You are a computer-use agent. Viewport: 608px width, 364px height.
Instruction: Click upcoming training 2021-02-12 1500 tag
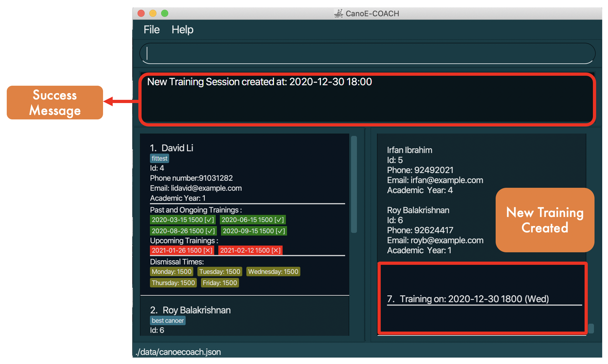(x=250, y=250)
